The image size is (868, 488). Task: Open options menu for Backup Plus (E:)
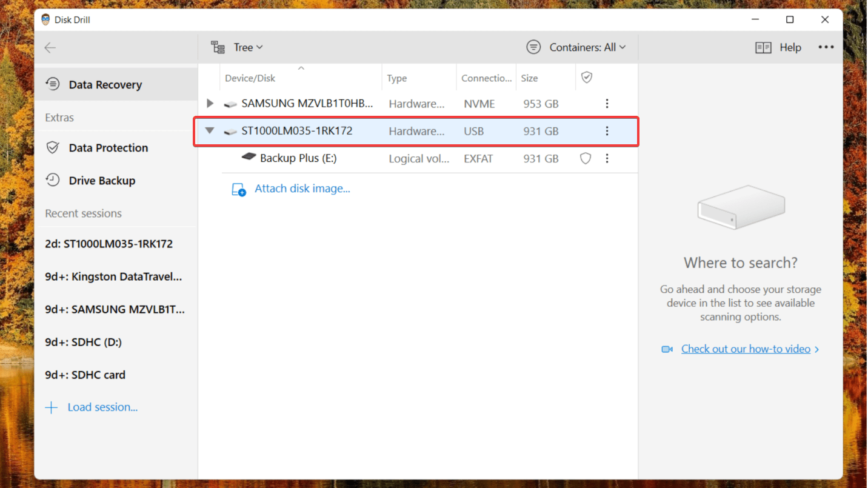(607, 158)
